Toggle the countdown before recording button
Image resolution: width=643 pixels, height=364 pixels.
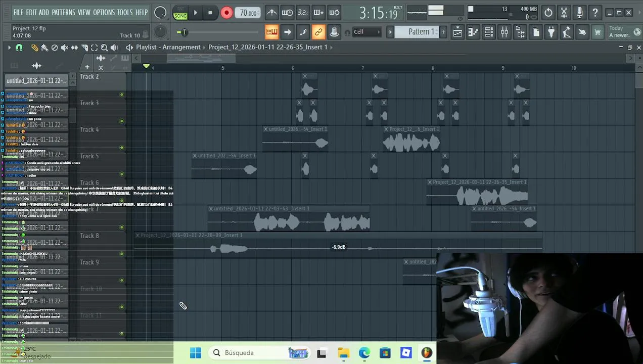coord(303,13)
